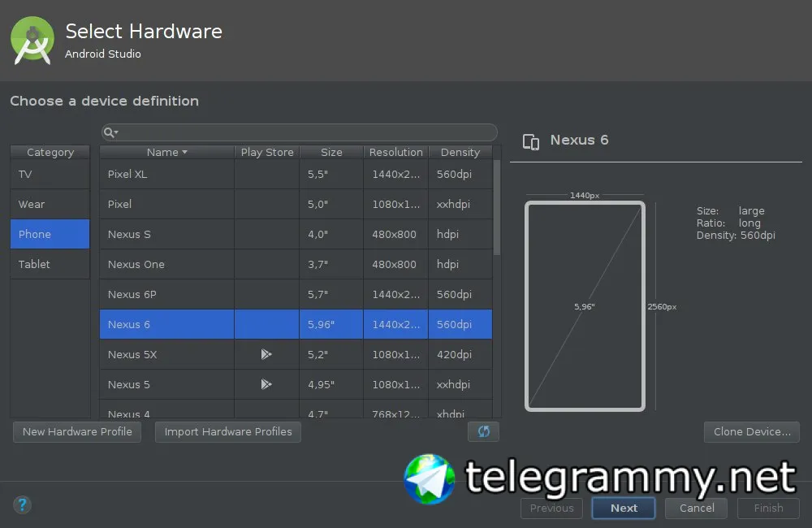Sort by the Resolution column header
The height and width of the screenshot is (528, 812).
[396, 153]
